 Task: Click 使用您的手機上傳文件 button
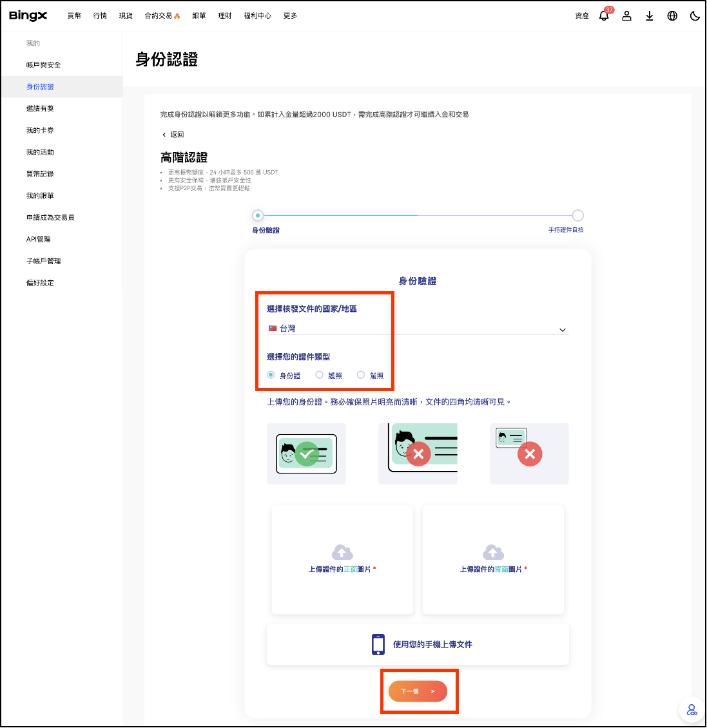[x=418, y=644]
